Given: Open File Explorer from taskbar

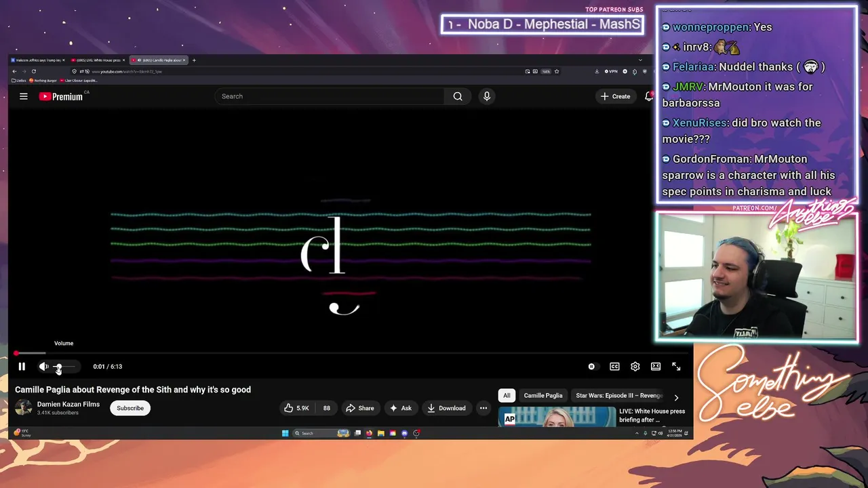Looking at the screenshot, I should pos(381,433).
